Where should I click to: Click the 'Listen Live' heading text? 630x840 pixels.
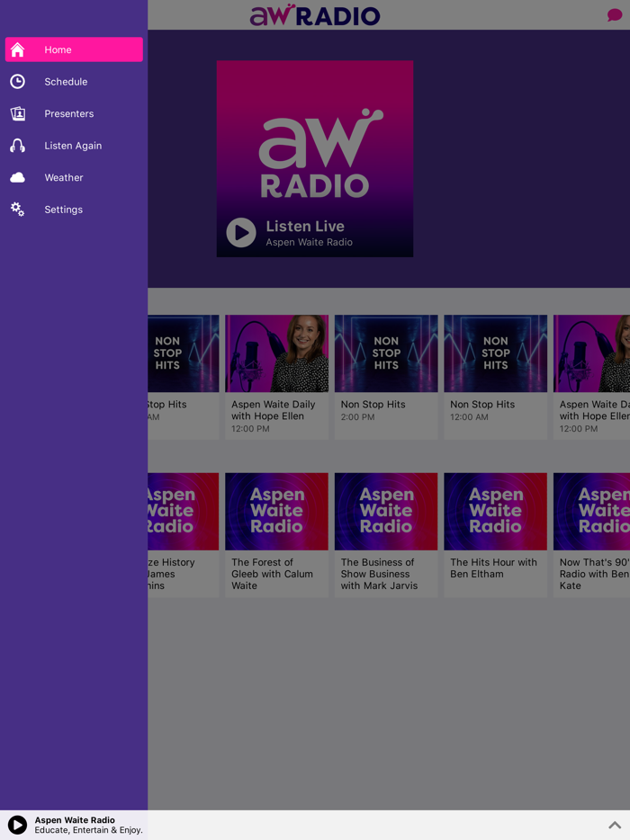click(x=305, y=226)
